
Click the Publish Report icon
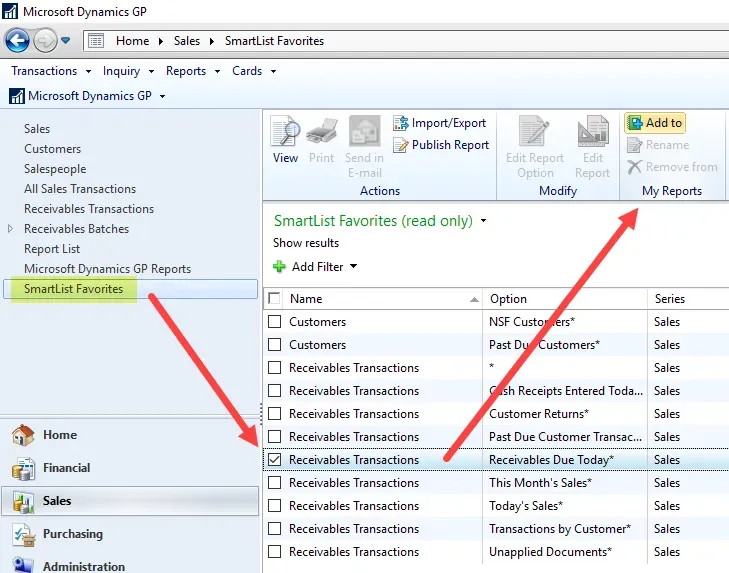(x=401, y=145)
